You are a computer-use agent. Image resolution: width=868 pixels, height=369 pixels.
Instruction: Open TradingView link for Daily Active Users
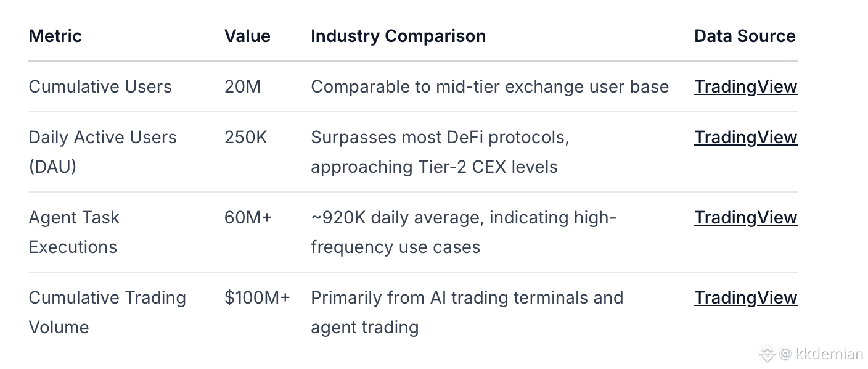coord(745,137)
